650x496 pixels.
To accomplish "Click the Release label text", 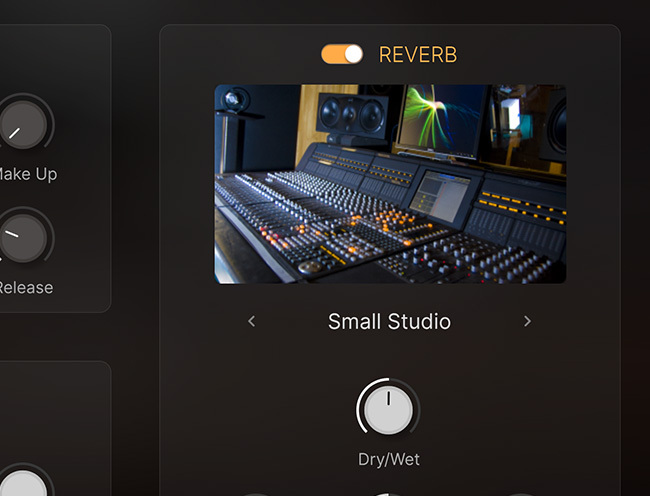I will (x=26, y=288).
